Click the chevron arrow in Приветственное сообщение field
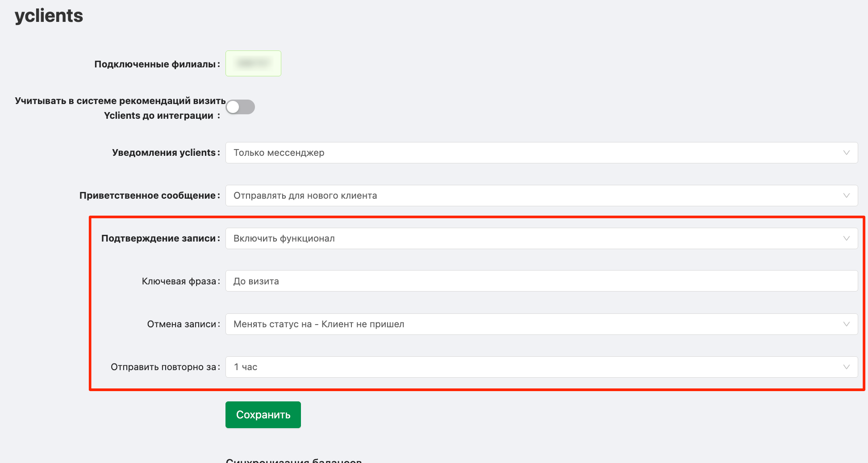Viewport: 868px width, 463px height. [846, 196]
